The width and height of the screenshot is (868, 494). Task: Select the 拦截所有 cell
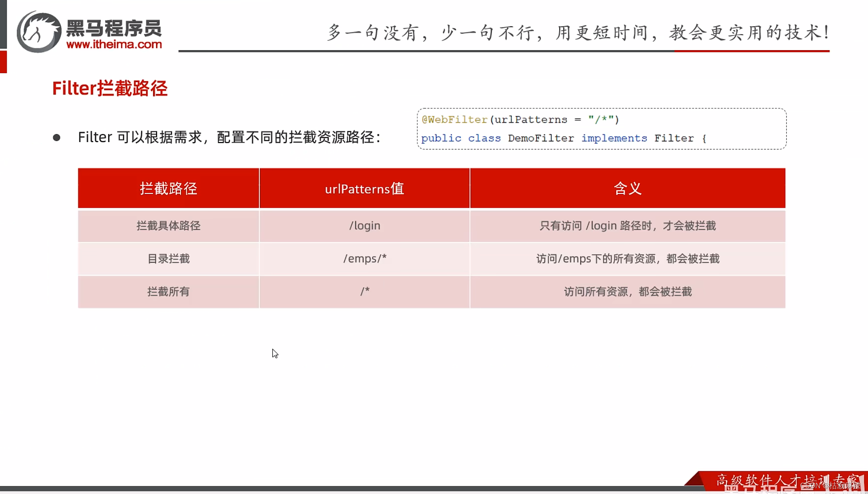pyautogui.click(x=169, y=292)
